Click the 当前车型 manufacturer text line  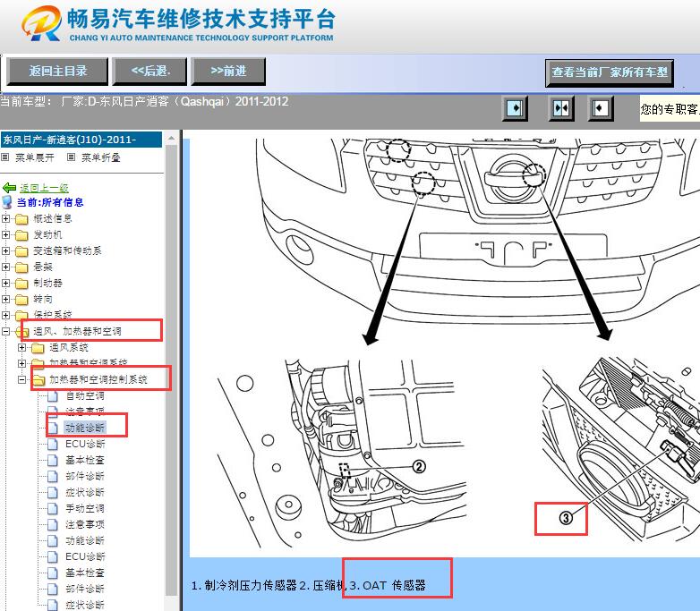[x=144, y=102]
